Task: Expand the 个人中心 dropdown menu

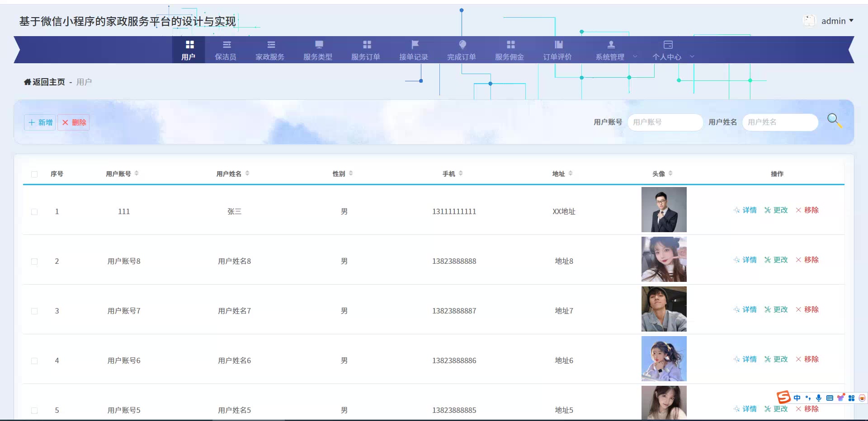Action: point(673,56)
